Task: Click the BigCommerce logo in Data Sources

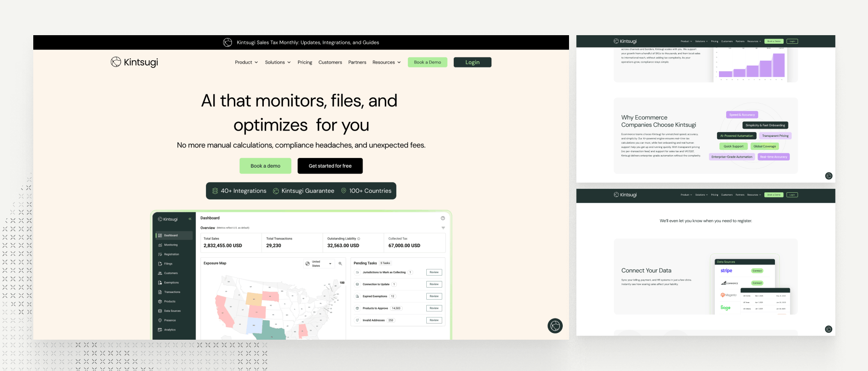Action: 729,283
